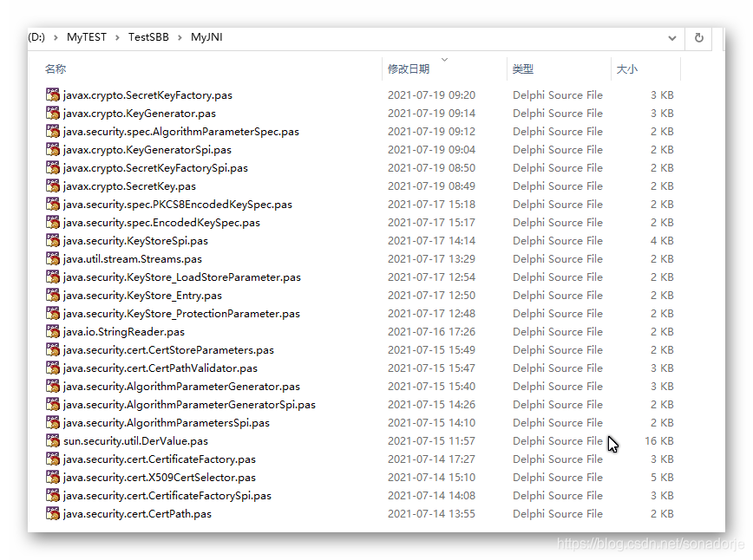Navigate to the TestSBB breadcrumb folder

[148, 37]
